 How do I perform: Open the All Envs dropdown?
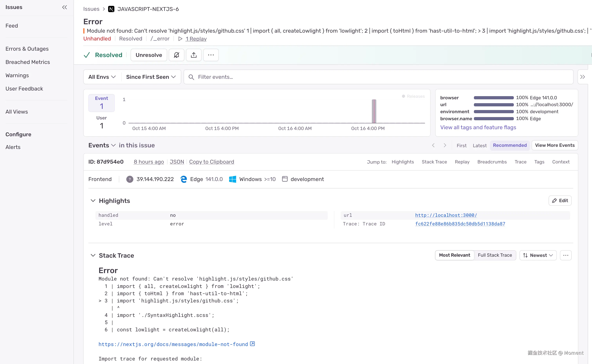[x=102, y=77]
